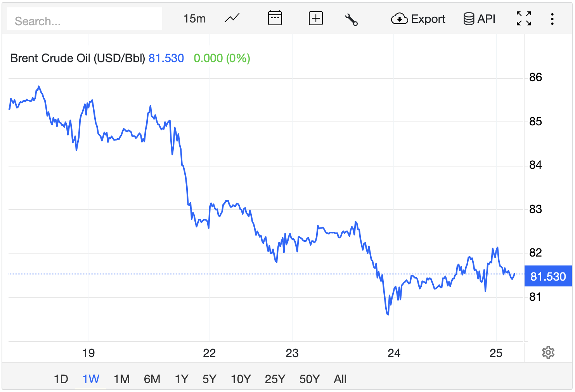
Task: Click the Export cloud download button
Action: point(418,19)
